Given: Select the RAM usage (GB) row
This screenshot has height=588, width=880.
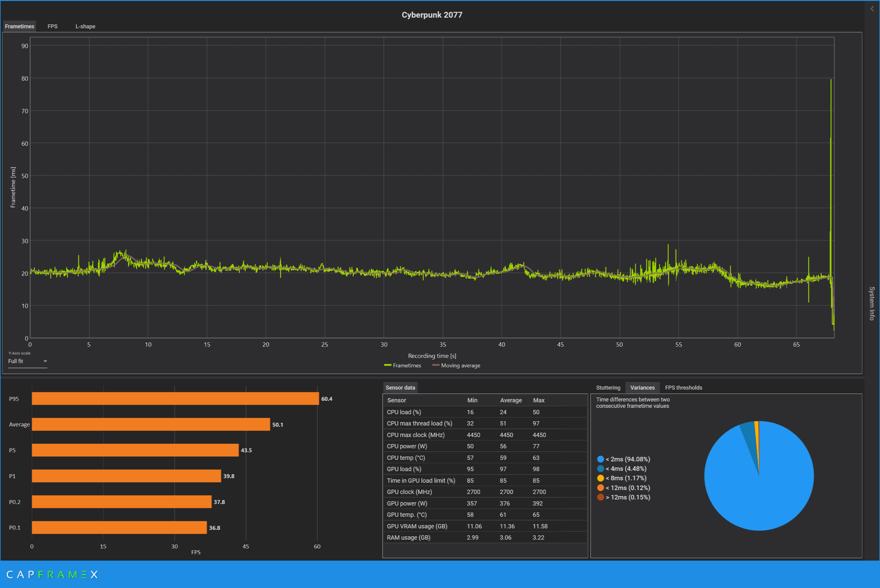Looking at the screenshot, I should (485, 537).
